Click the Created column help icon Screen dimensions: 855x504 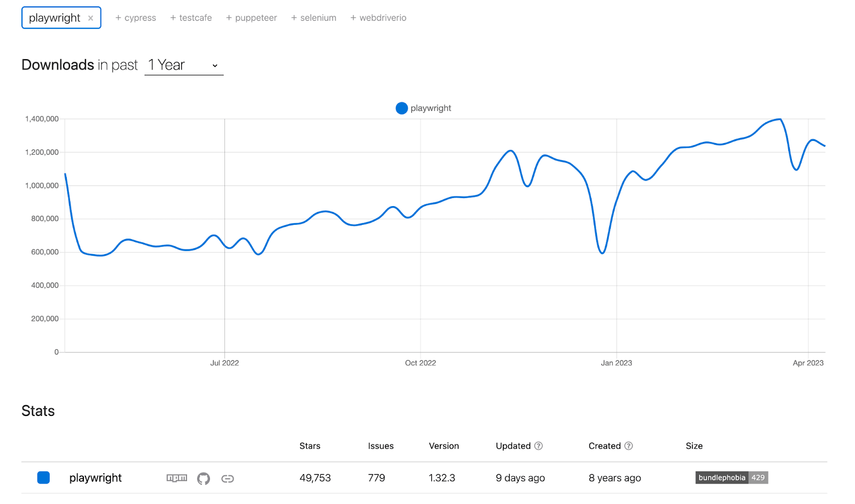[629, 446]
